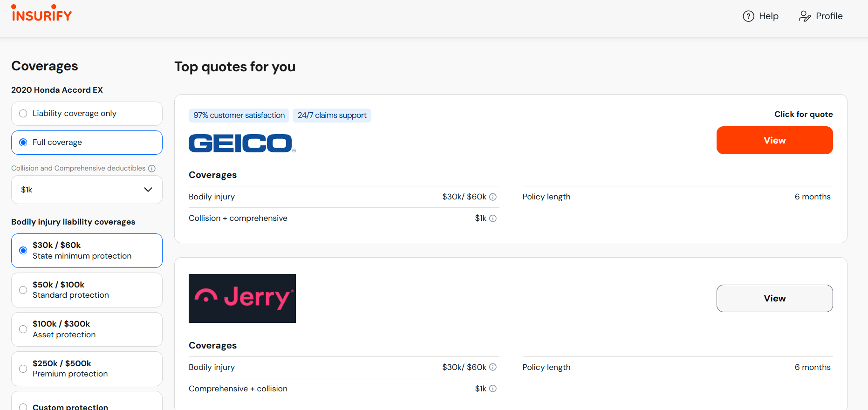
Task: Show GEICO collision + comprehensive info tooltip
Action: (493, 219)
